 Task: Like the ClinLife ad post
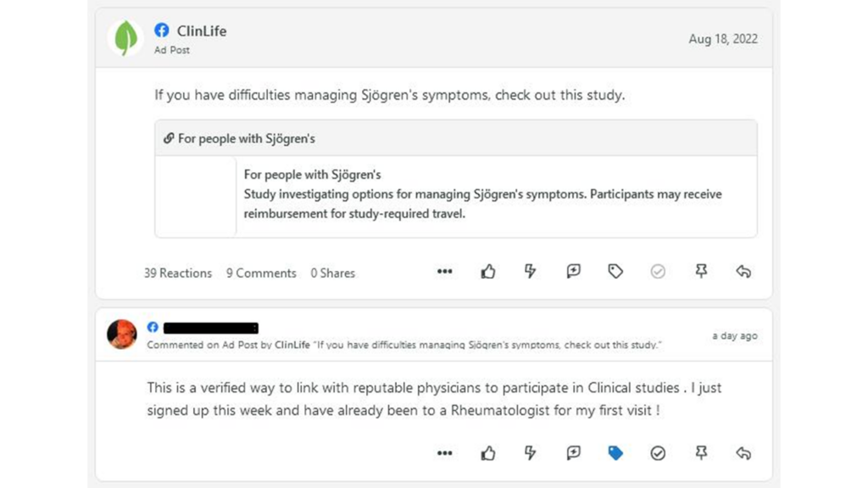[487, 272]
